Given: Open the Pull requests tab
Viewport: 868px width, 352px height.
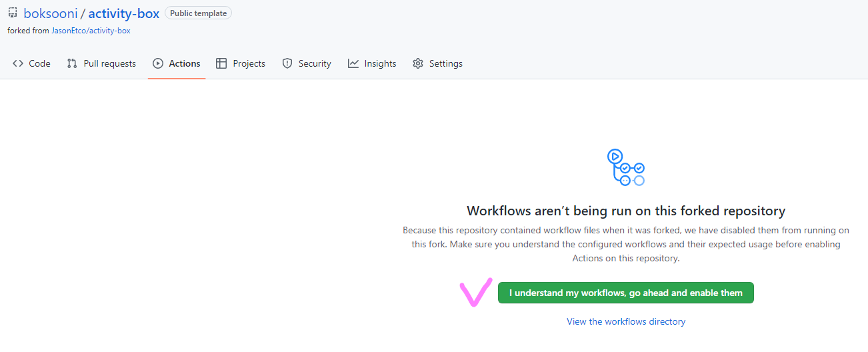Looking at the screenshot, I should [101, 63].
